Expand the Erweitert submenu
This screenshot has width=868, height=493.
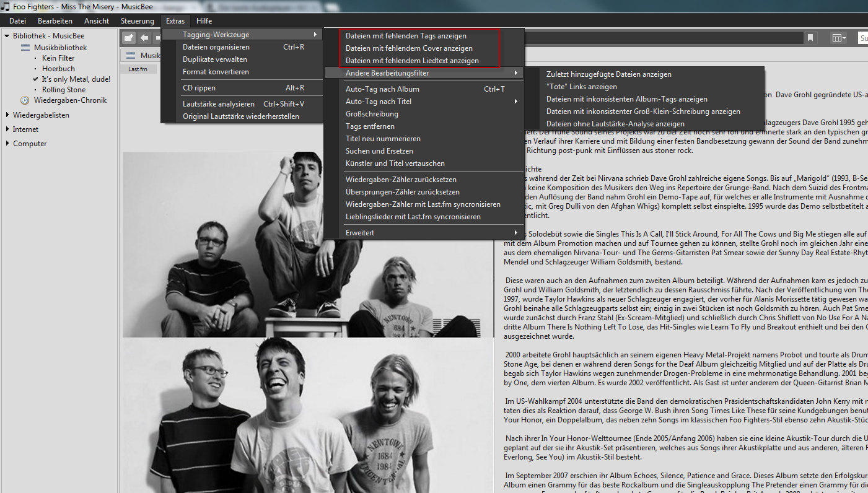click(424, 233)
